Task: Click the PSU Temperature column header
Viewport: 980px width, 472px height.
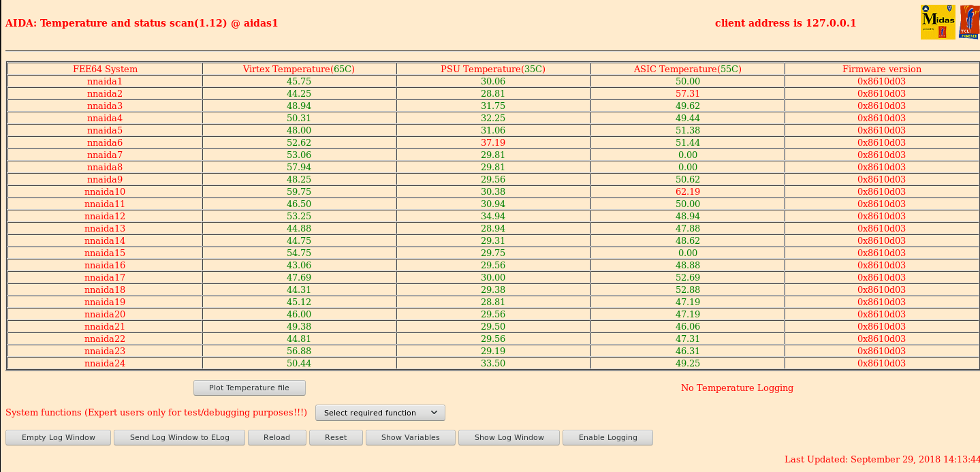Action: point(493,69)
